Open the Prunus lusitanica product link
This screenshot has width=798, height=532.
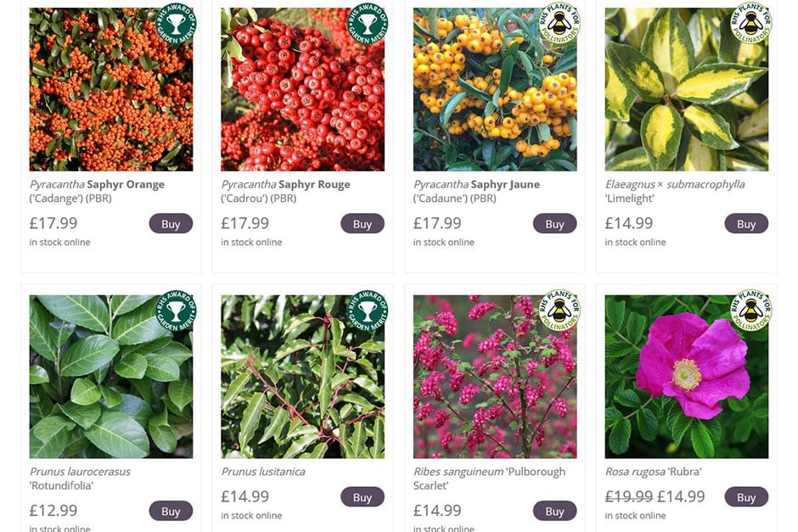(x=263, y=472)
